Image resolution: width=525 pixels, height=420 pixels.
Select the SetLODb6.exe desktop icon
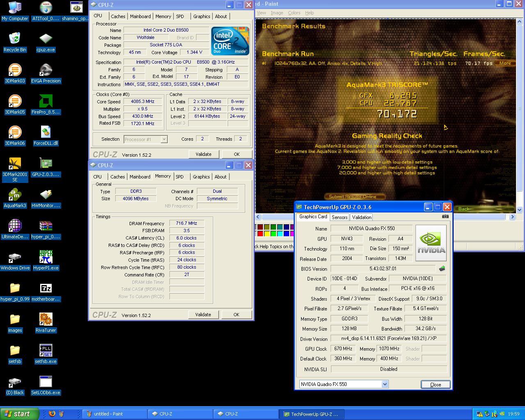[46, 385]
